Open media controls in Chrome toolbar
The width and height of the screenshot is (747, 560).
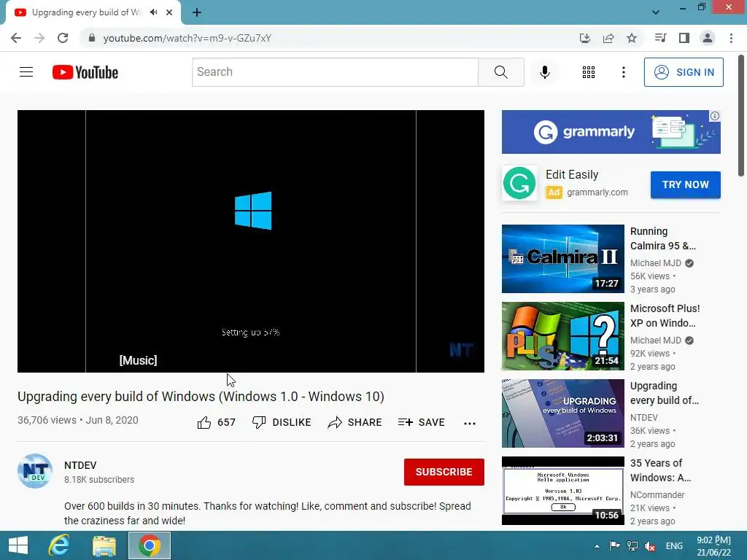[x=660, y=38]
